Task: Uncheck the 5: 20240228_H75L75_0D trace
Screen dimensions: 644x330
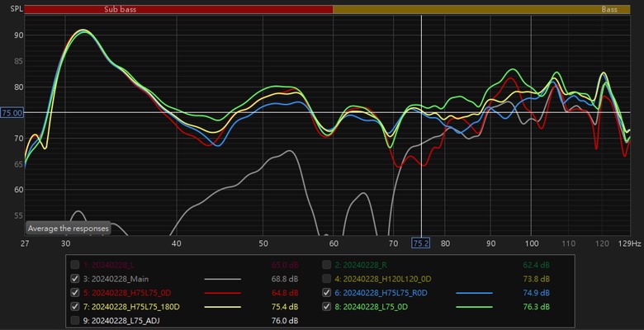Action: point(75,293)
